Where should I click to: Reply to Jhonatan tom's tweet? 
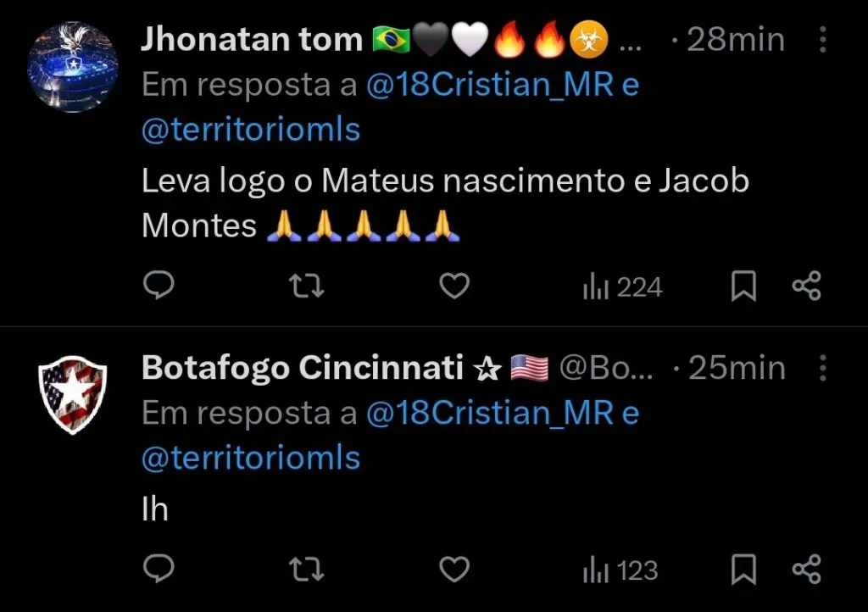158,287
